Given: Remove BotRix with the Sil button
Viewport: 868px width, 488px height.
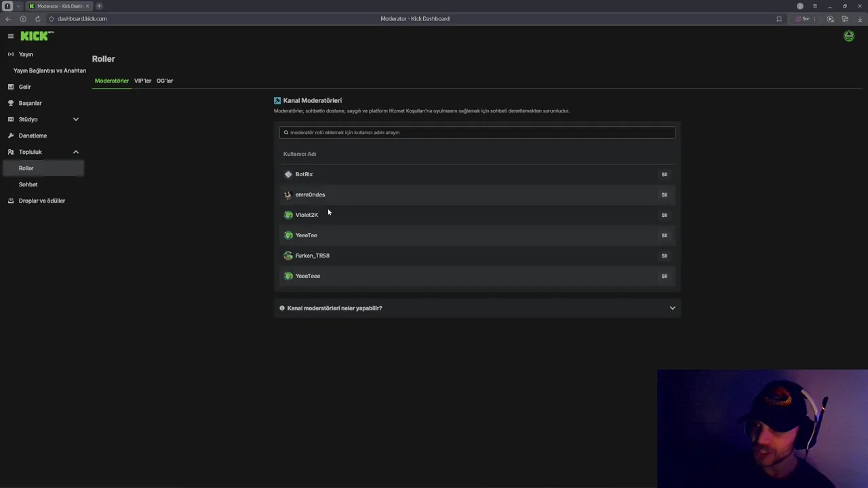Looking at the screenshot, I should [665, 174].
